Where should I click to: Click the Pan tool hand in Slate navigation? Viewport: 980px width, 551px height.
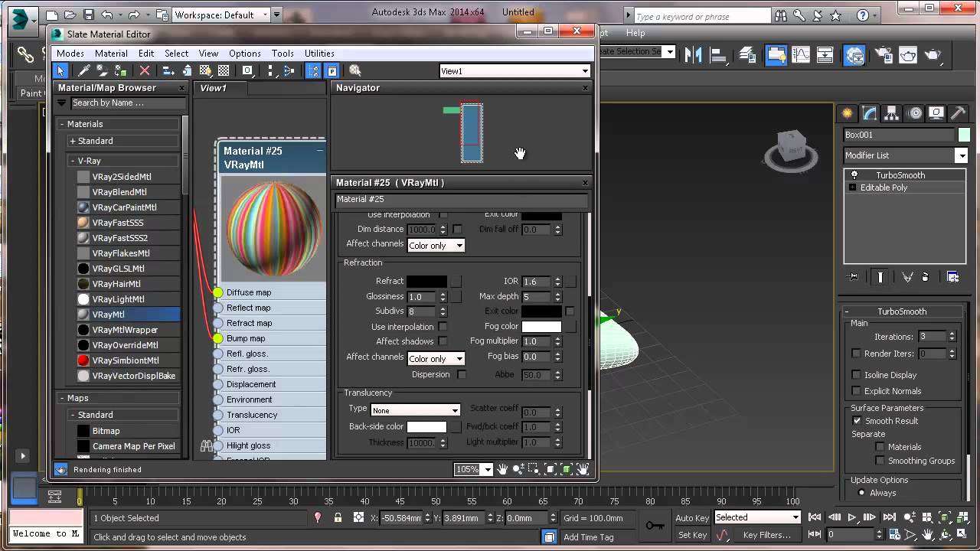pyautogui.click(x=502, y=469)
